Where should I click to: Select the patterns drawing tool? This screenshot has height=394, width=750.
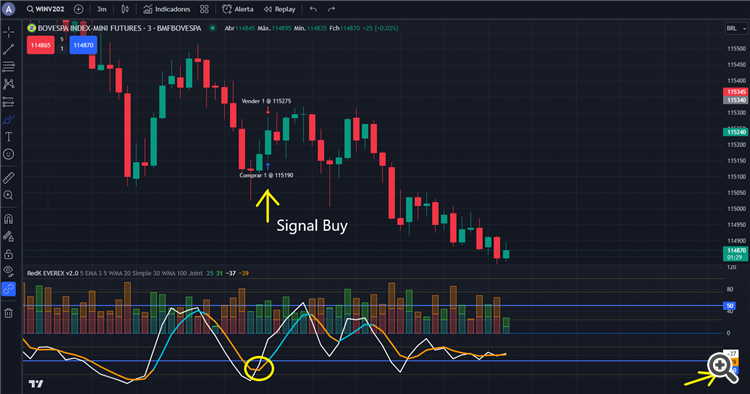pyautogui.click(x=8, y=84)
